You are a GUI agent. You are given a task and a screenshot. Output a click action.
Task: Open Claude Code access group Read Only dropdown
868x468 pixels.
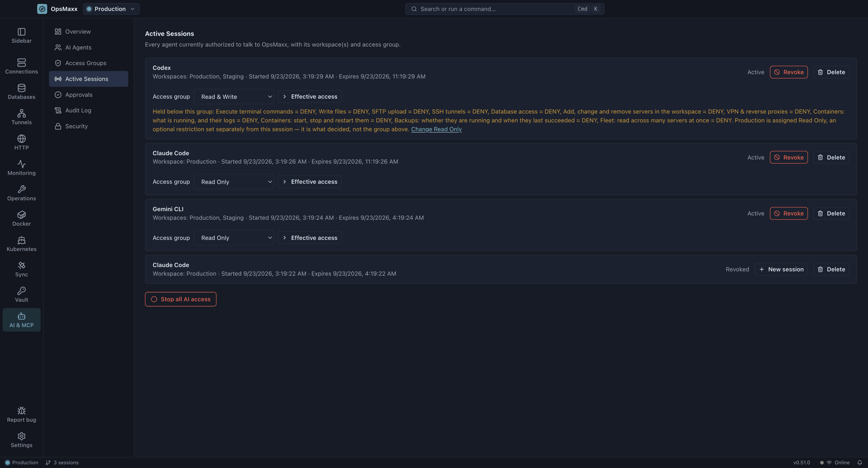pyautogui.click(x=234, y=182)
